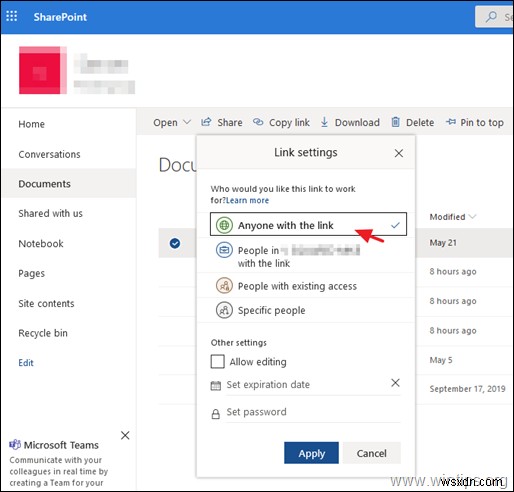This screenshot has width=514, height=492.
Task: Click the Delete trash can icon
Action: (x=395, y=122)
